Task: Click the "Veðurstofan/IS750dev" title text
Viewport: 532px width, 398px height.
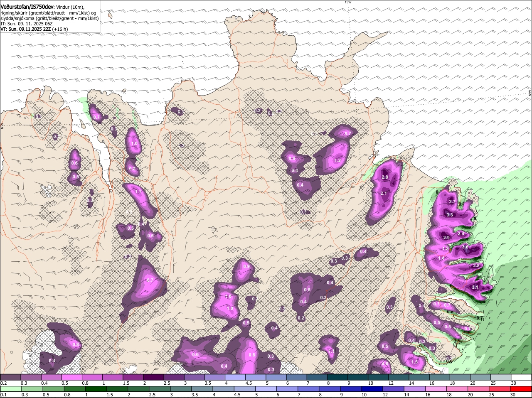Action: [x=27, y=7]
